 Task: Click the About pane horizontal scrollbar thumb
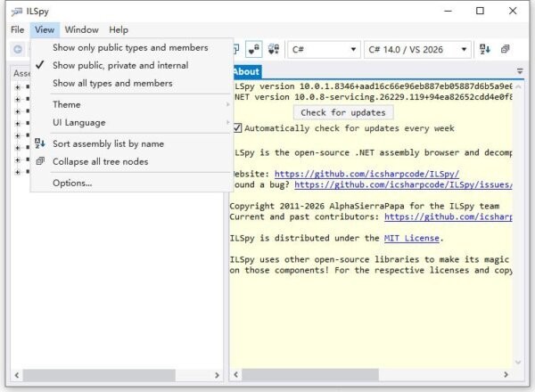[x=310, y=374]
